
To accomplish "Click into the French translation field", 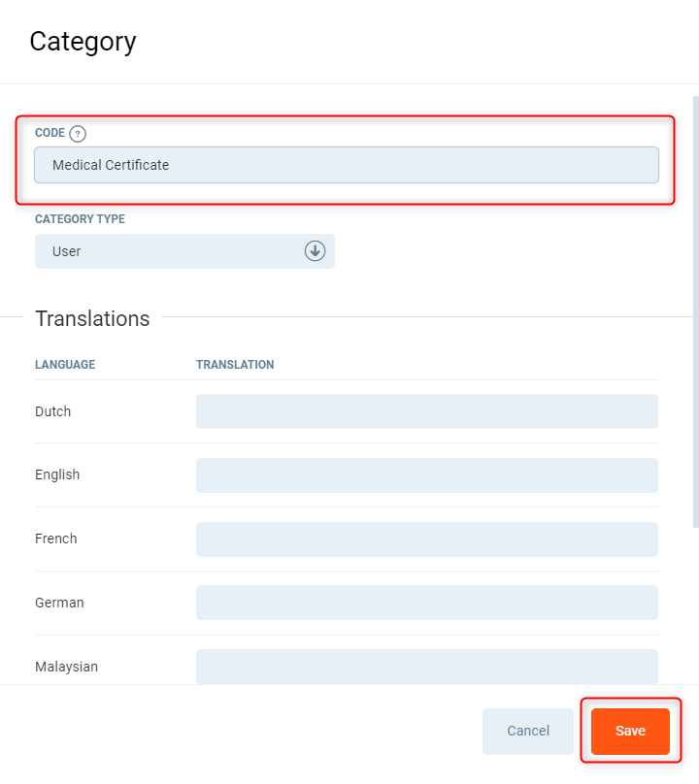I will click(x=426, y=539).
